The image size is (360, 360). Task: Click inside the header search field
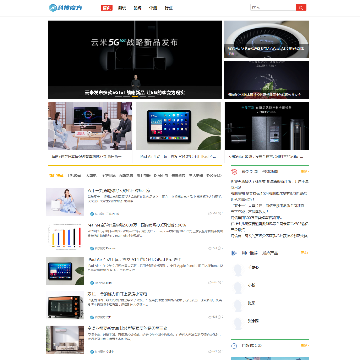[x=273, y=7]
